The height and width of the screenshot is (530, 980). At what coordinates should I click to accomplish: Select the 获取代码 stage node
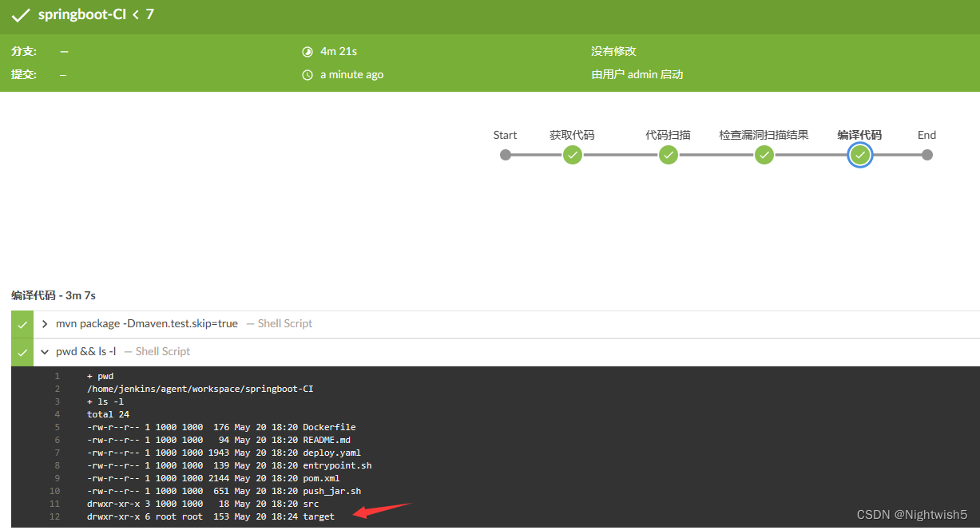point(572,155)
